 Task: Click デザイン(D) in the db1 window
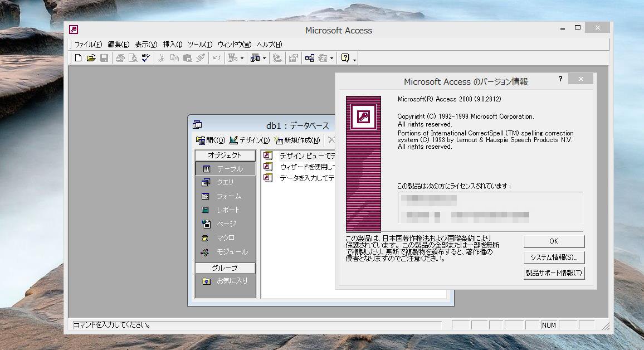click(250, 140)
